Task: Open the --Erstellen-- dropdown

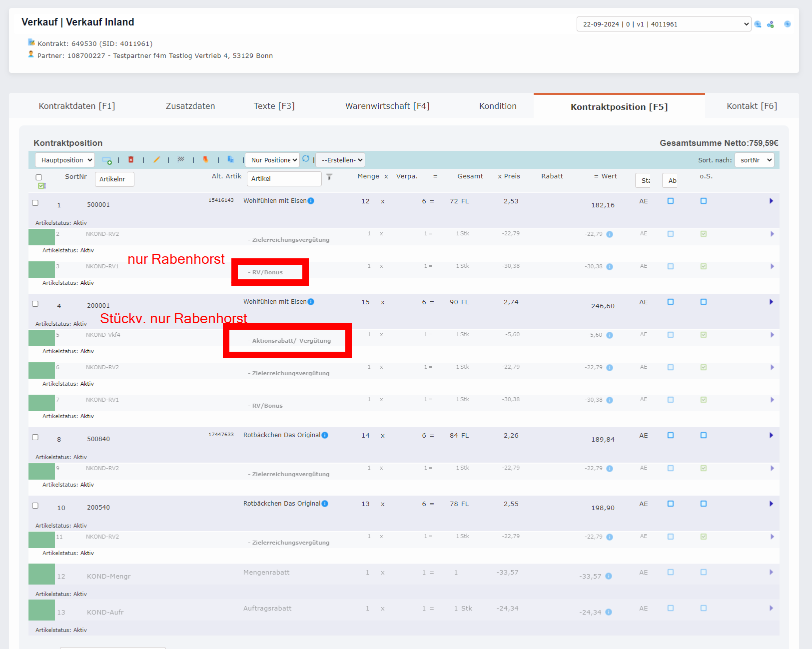Action: click(340, 160)
